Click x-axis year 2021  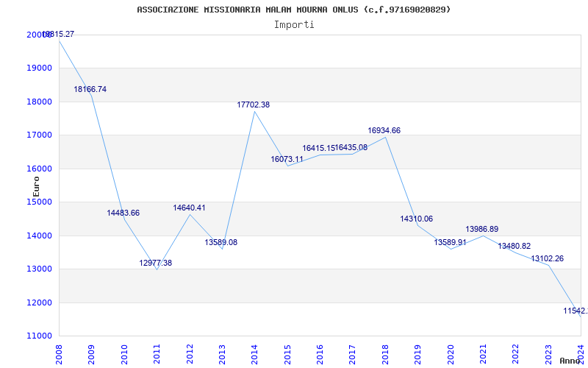(x=483, y=355)
